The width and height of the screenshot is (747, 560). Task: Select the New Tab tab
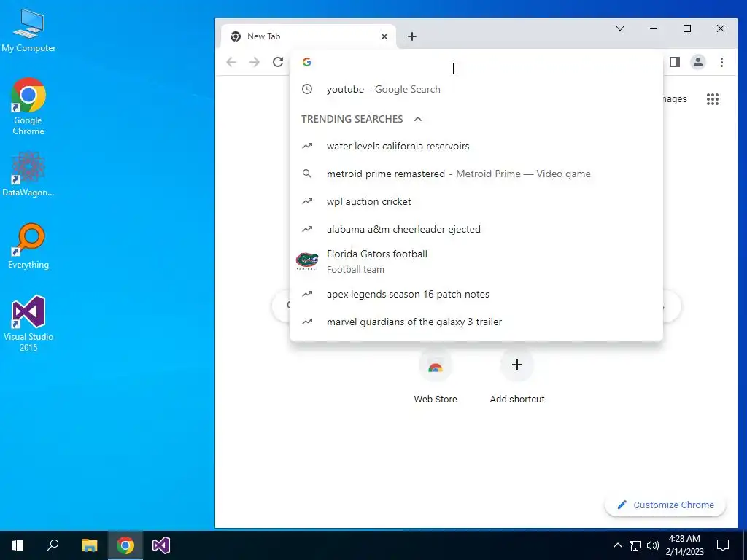(309, 36)
